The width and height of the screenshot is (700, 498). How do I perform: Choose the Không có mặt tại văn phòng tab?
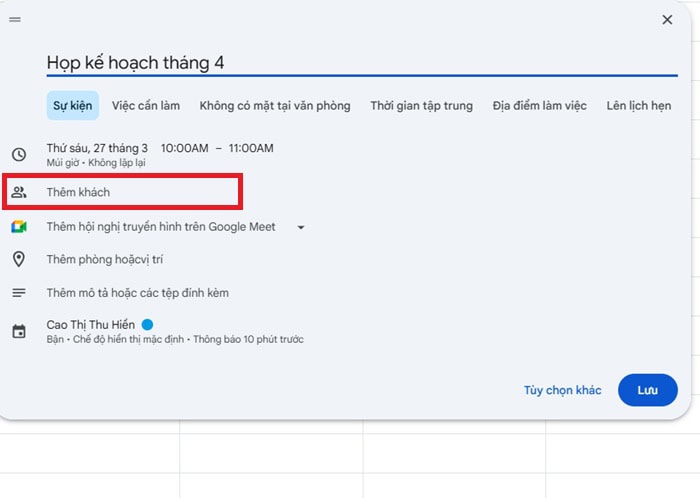click(x=274, y=105)
